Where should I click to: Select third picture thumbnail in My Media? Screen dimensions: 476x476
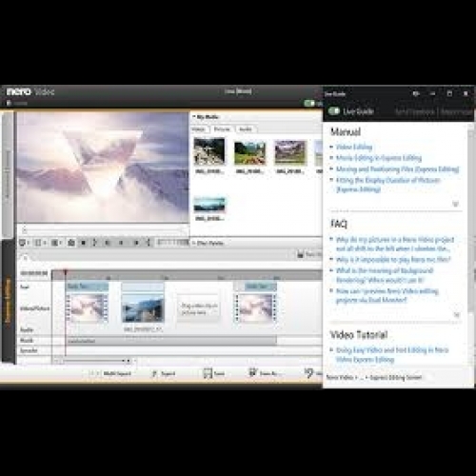(x=290, y=153)
